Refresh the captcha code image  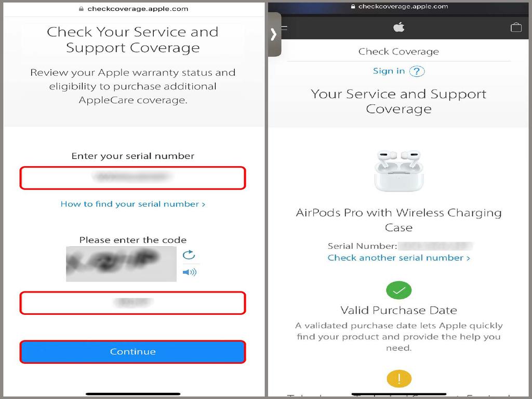coord(189,255)
